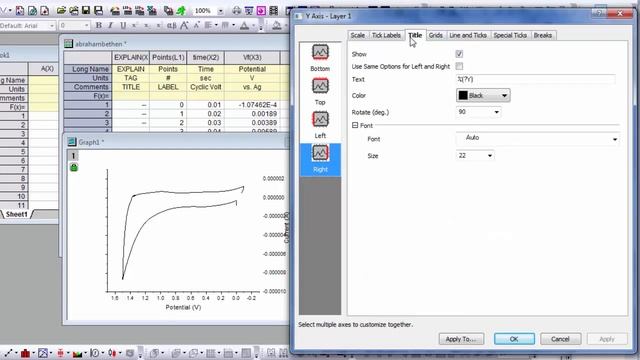Screen dimensions: 640x360
Task: Switch to the Scale tab
Action: pos(358,36)
